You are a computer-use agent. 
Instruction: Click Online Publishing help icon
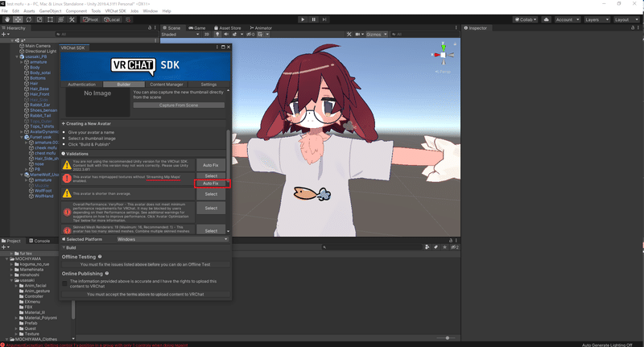[x=107, y=274]
